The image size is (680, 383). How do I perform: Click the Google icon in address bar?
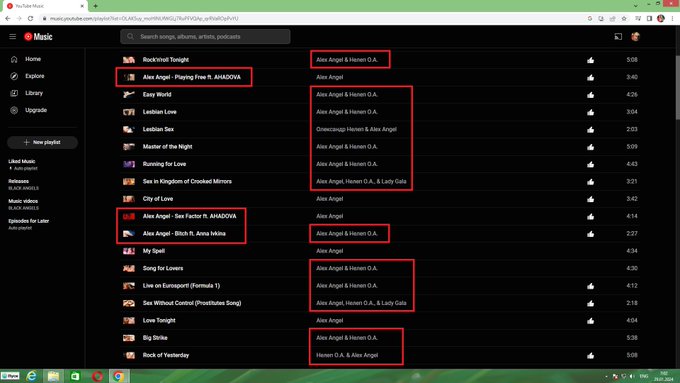[590, 18]
